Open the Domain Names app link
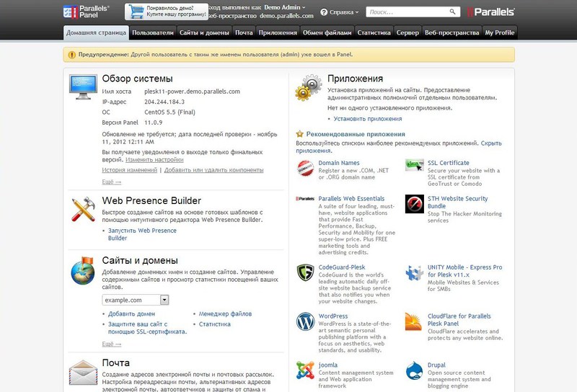577x392 pixels. click(339, 163)
